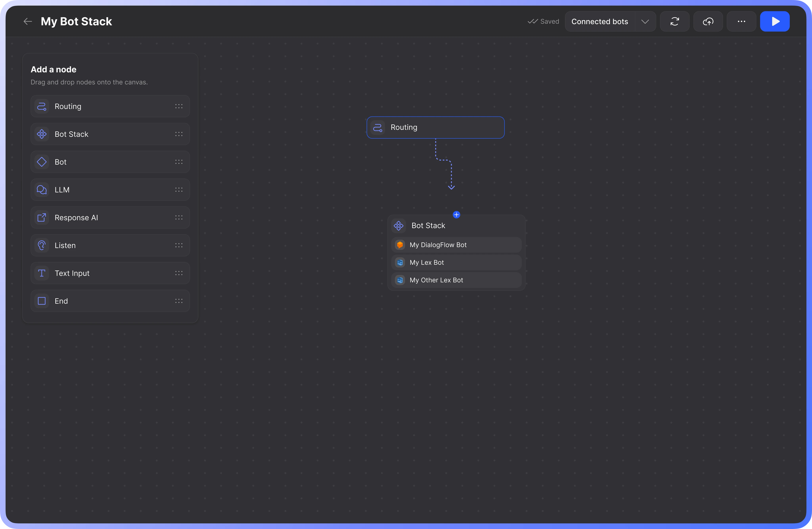
Task: Click the blue plus connector on Bot Stack
Action: tap(456, 215)
